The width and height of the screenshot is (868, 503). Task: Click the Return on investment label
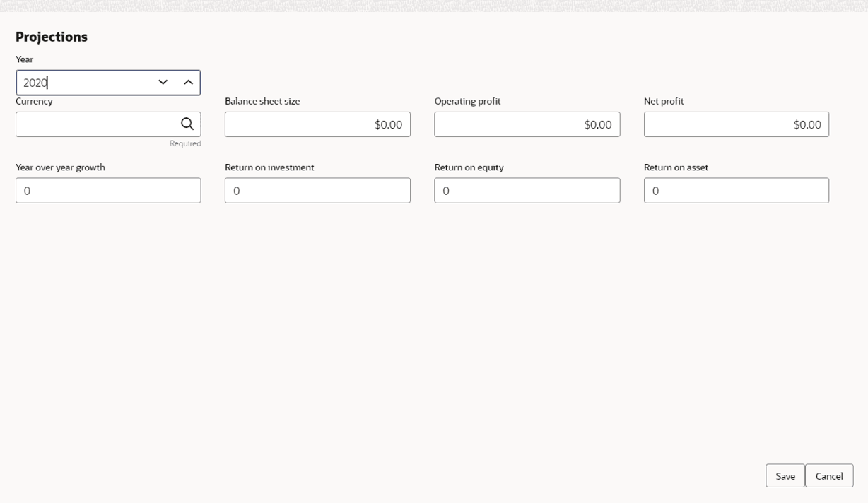pos(269,167)
